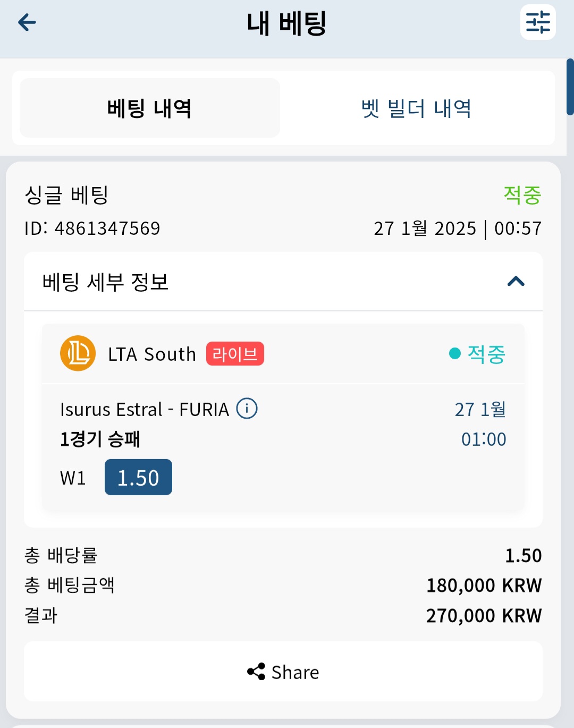Go back using the left arrow icon
574x728 pixels.
tap(27, 22)
